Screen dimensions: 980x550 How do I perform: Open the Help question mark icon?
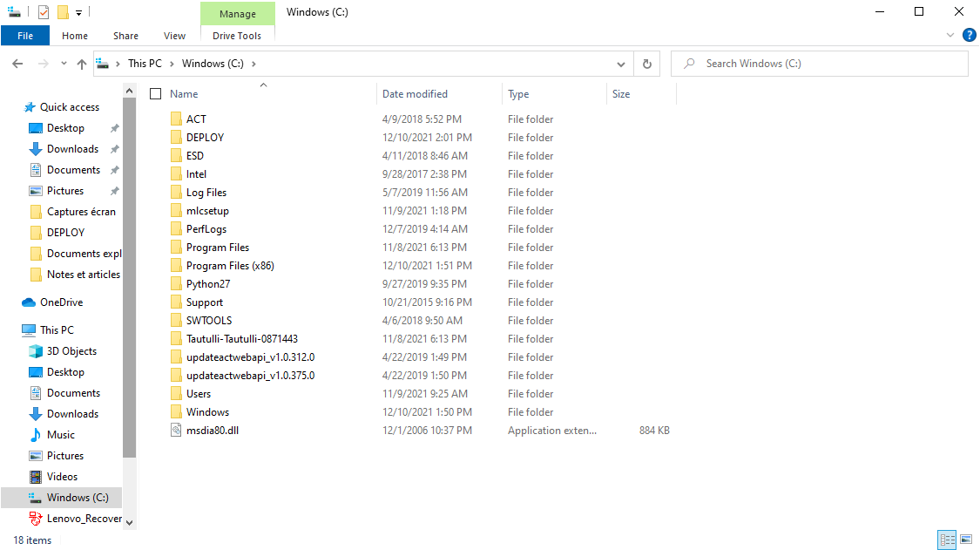pos(969,36)
